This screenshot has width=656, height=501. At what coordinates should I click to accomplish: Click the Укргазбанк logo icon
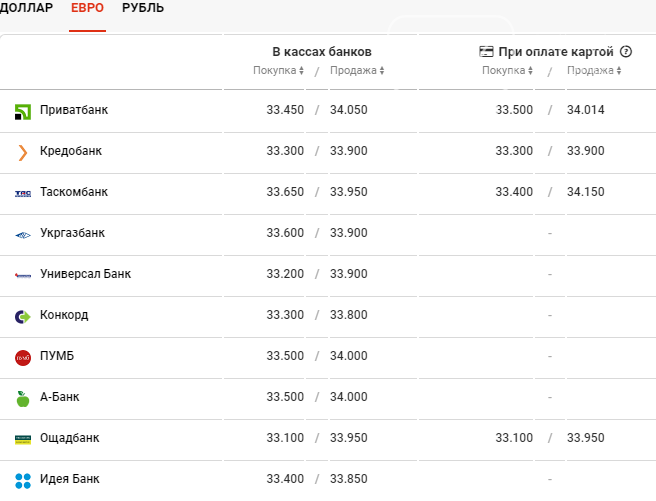pyautogui.click(x=23, y=234)
